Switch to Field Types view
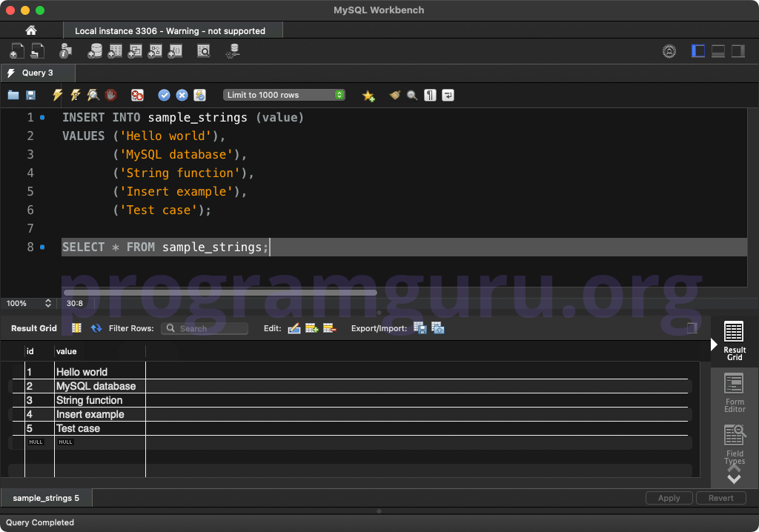Screen dimensions: 759x532 (735, 444)
